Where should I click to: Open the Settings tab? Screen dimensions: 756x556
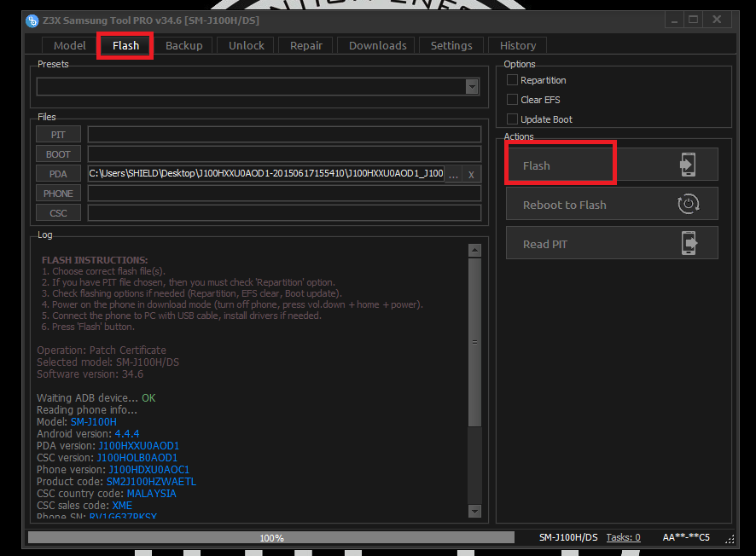[x=451, y=45]
